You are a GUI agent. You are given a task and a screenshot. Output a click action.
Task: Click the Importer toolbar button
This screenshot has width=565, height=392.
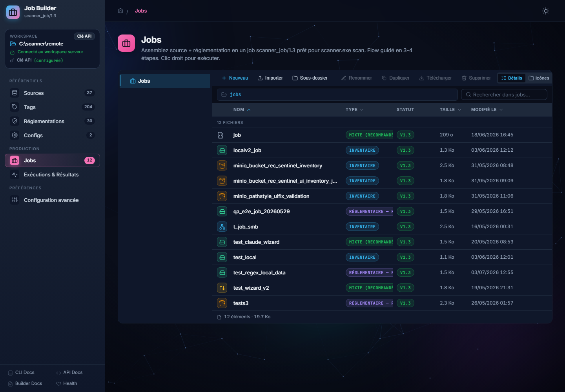click(x=270, y=78)
